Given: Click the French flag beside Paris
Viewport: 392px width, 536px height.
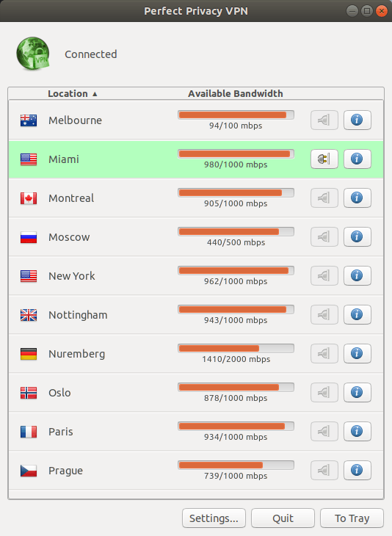Looking at the screenshot, I should pyautogui.click(x=29, y=432).
